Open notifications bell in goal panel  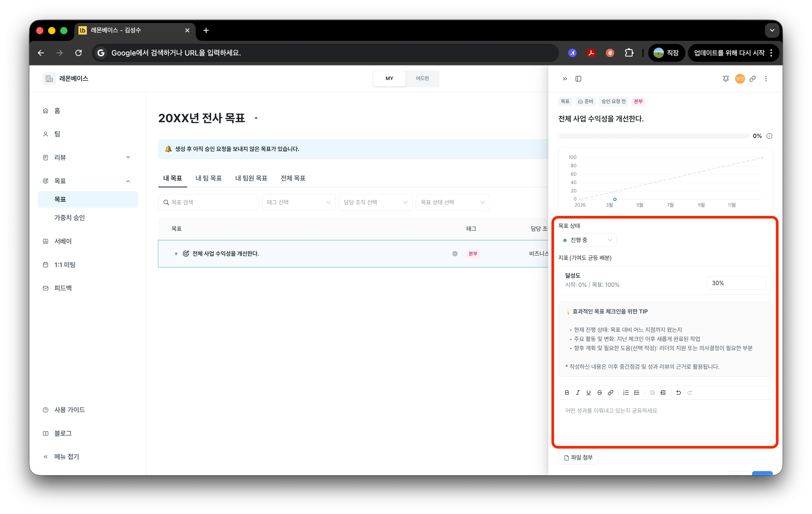pos(726,79)
